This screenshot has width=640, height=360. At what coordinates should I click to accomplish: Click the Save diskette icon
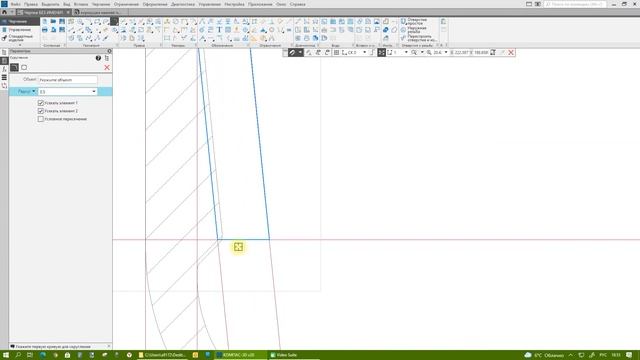pos(62,21)
